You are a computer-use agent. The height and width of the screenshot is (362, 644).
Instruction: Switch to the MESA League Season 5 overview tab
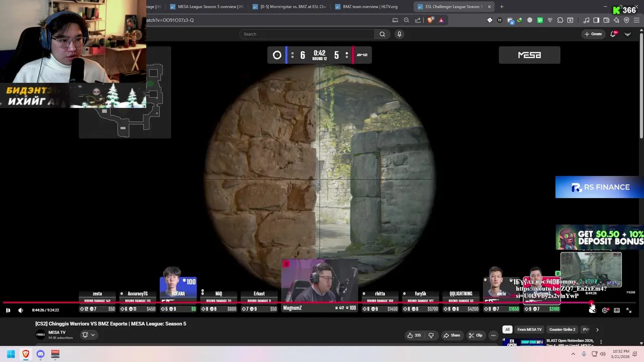point(206,7)
